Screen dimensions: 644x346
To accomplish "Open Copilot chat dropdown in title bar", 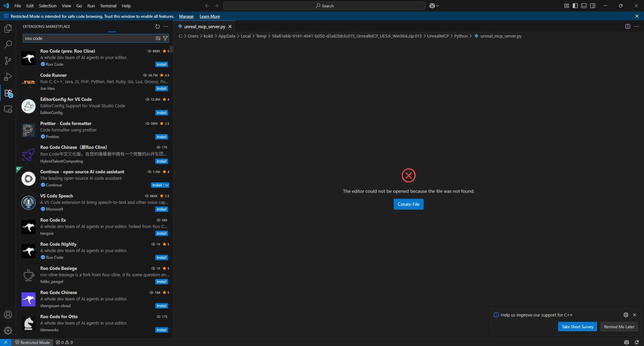I will click(434, 6).
